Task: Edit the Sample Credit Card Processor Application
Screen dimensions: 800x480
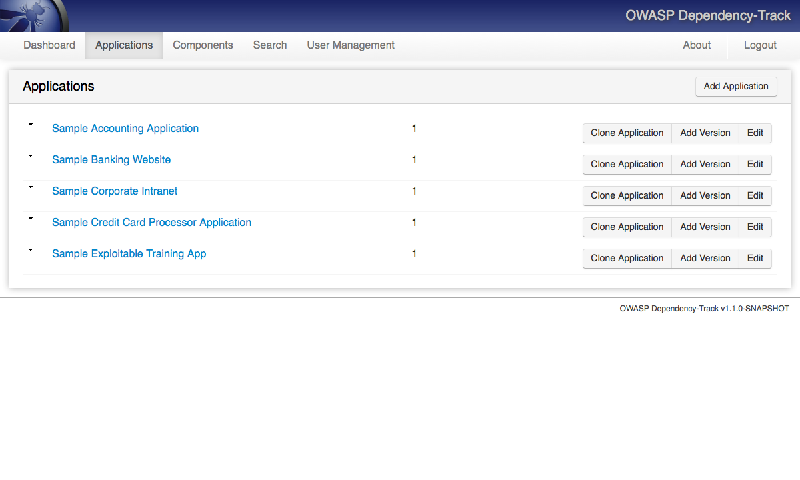Action: pos(755,227)
